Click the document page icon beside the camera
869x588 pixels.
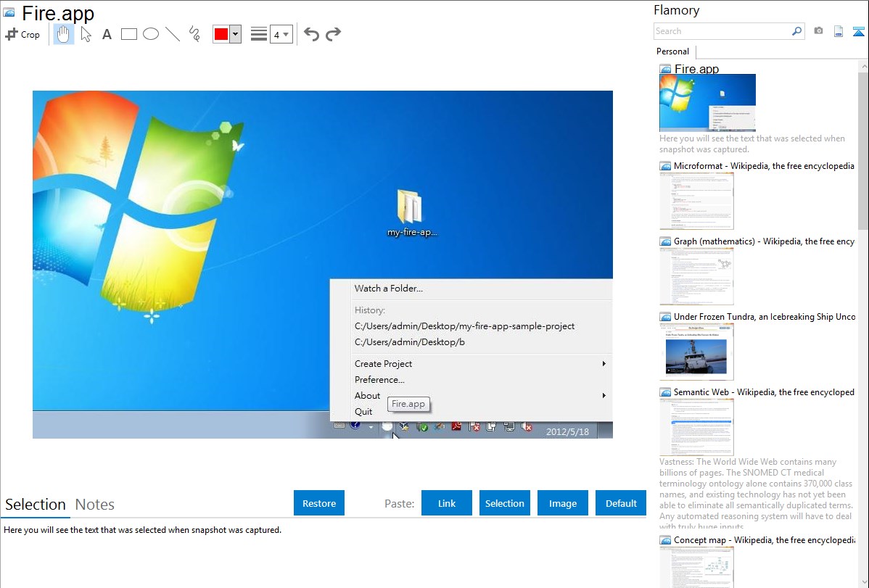click(x=839, y=31)
